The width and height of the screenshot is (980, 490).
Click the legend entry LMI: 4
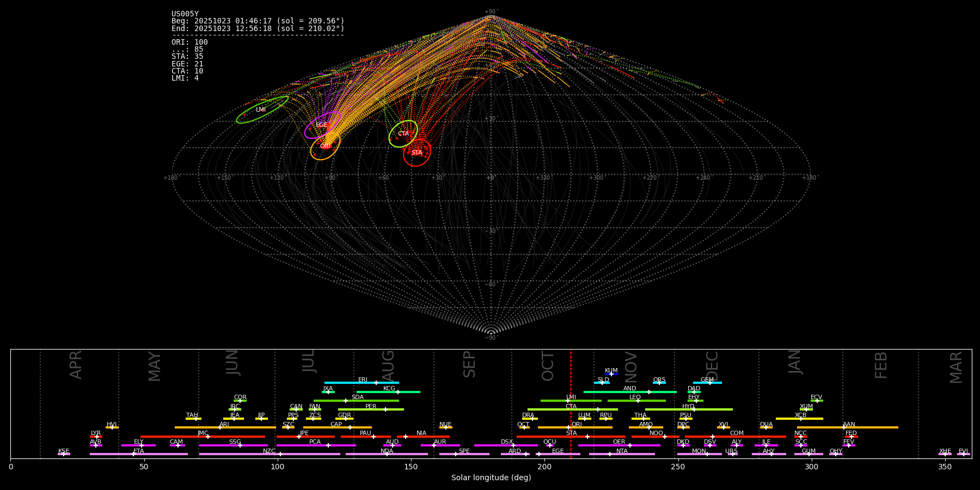(x=185, y=78)
